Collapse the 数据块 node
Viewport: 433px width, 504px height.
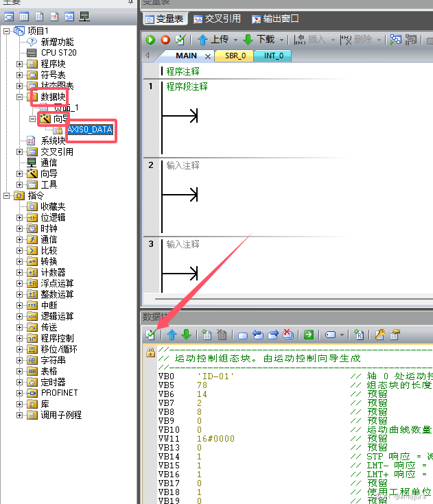point(20,97)
